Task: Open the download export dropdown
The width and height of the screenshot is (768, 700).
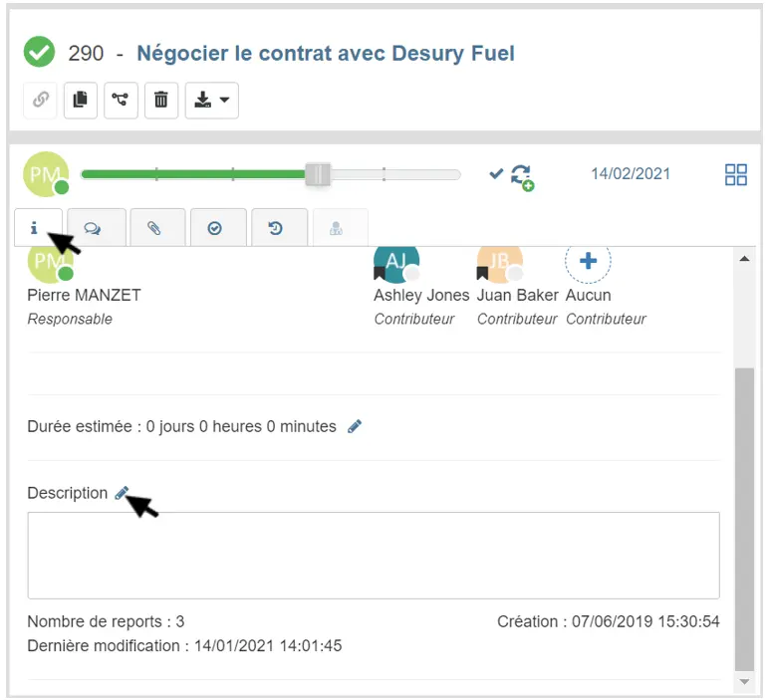Action: pyautogui.click(x=211, y=100)
